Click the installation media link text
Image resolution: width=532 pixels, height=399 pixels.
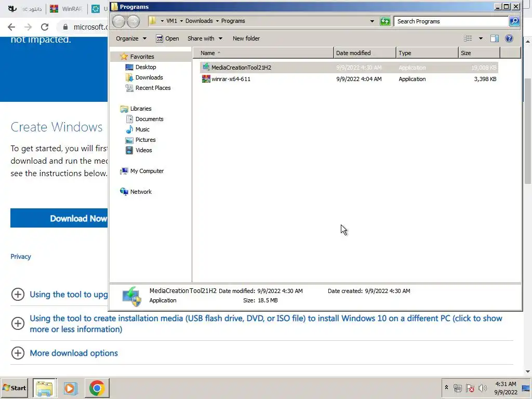(x=266, y=324)
